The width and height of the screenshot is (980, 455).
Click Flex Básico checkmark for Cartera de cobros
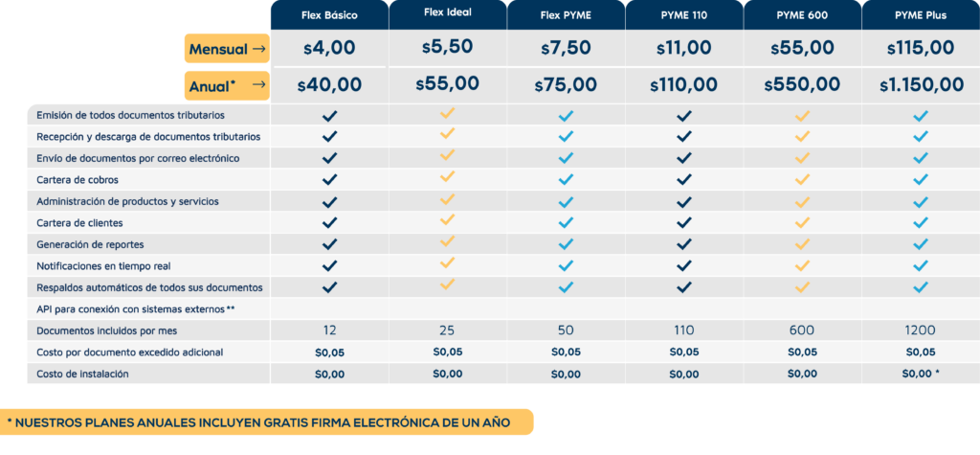pos(329,180)
